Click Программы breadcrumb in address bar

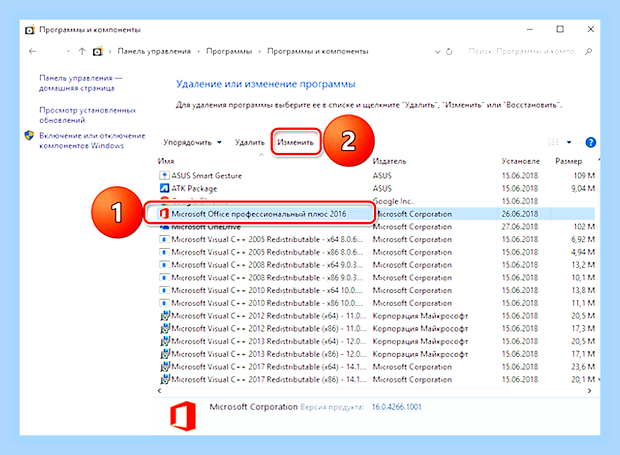229,51
